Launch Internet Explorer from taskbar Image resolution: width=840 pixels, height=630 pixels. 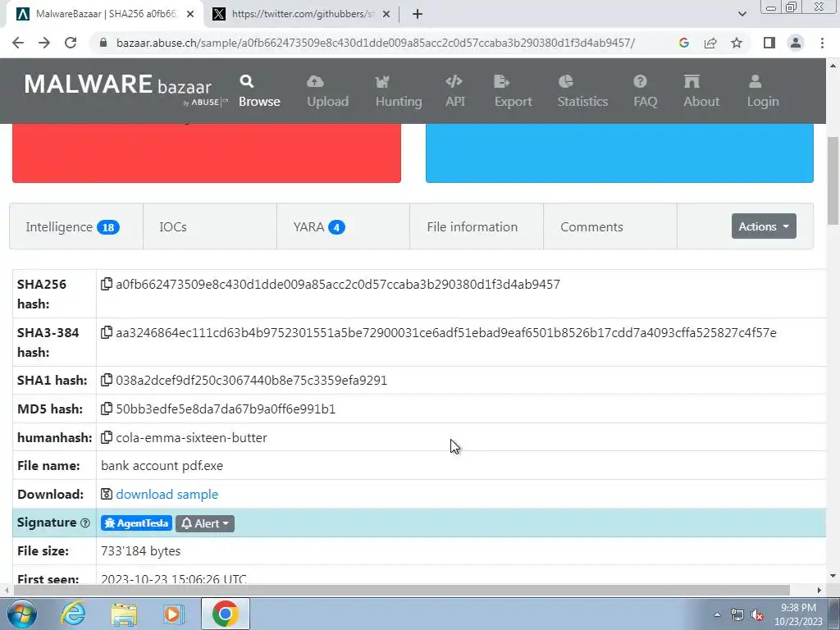(x=73, y=614)
